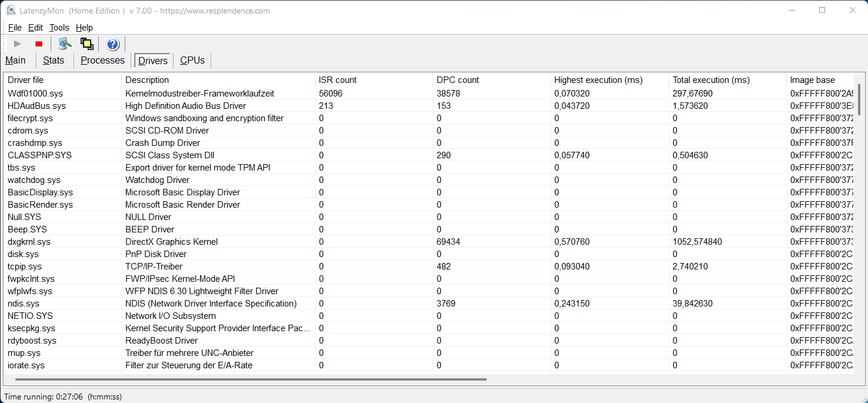
Task: Click the yellow overlapping windows toolbar icon
Action: pos(87,44)
